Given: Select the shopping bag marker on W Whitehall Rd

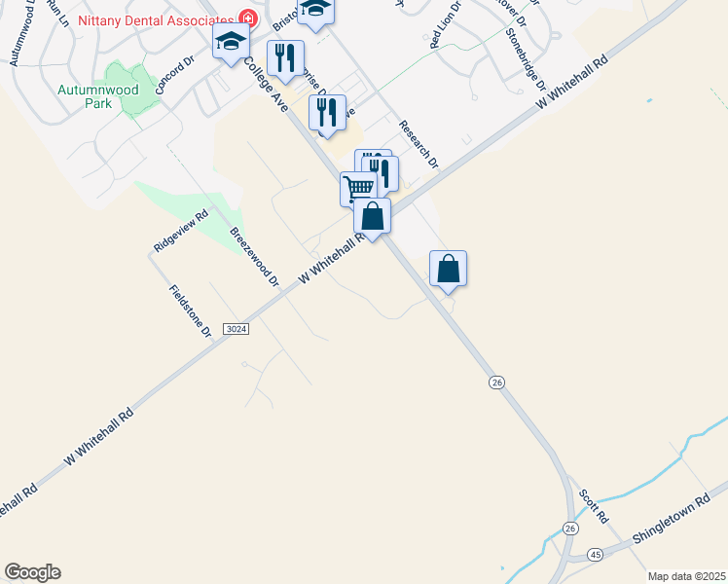Looking at the screenshot, I should pos(372,218).
